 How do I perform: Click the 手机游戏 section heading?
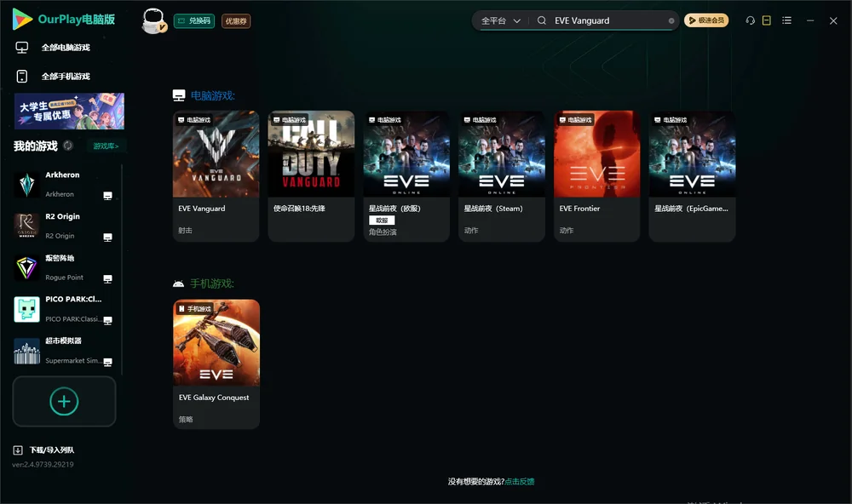click(212, 283)
